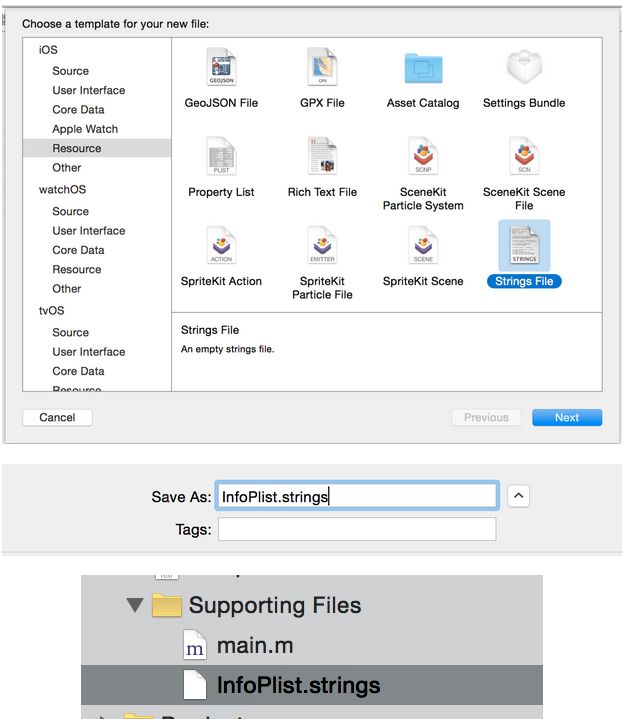Click the Strings File highlighted label
The width and height of the screenshot is (625, 719).
524,281
